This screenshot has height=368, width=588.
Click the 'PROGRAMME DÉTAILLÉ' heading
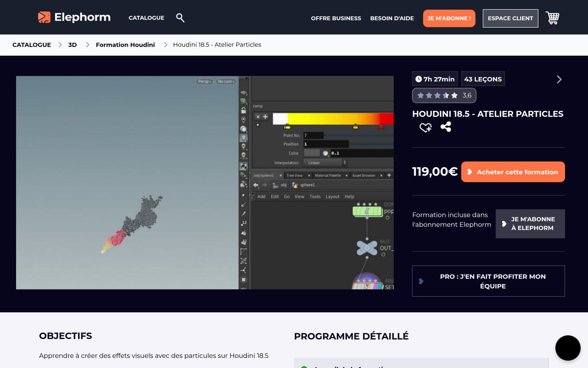coord(351,336)
